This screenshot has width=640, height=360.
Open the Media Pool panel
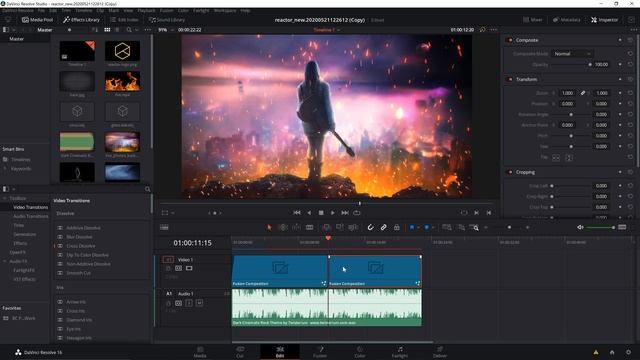point(37,20)
